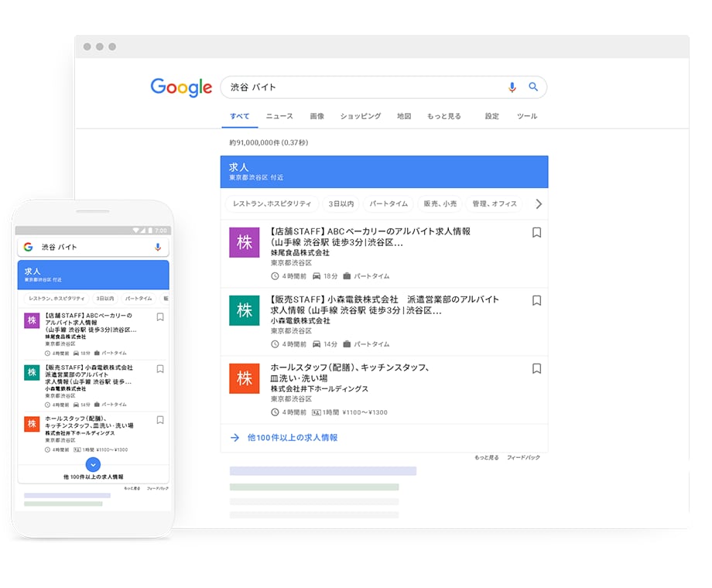Open the 地図 search tab
The image size is (712, 588).
point(404,116)
